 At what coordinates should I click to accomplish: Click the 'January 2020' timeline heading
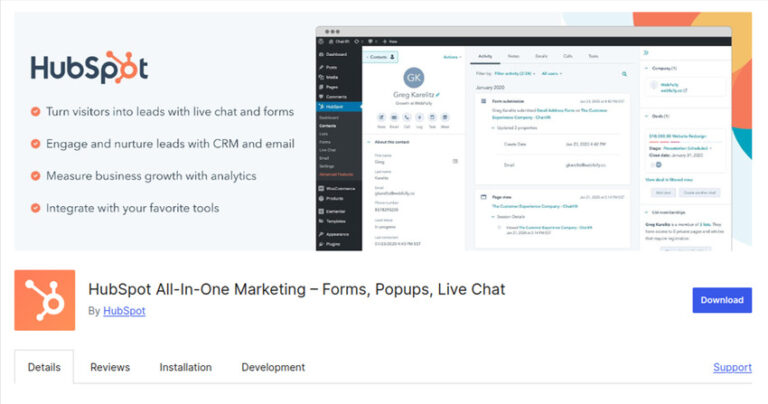(490, 88)
